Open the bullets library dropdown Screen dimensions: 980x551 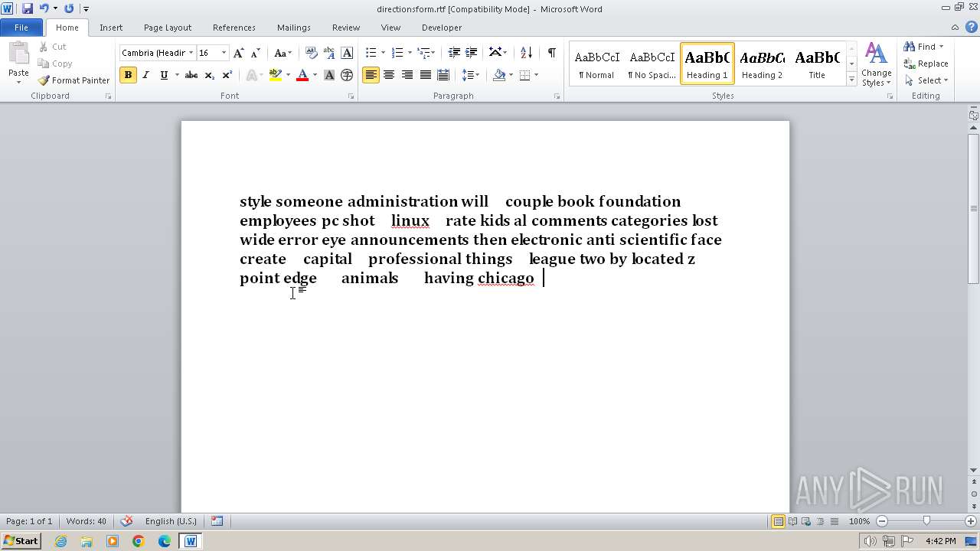click(383, 53)
